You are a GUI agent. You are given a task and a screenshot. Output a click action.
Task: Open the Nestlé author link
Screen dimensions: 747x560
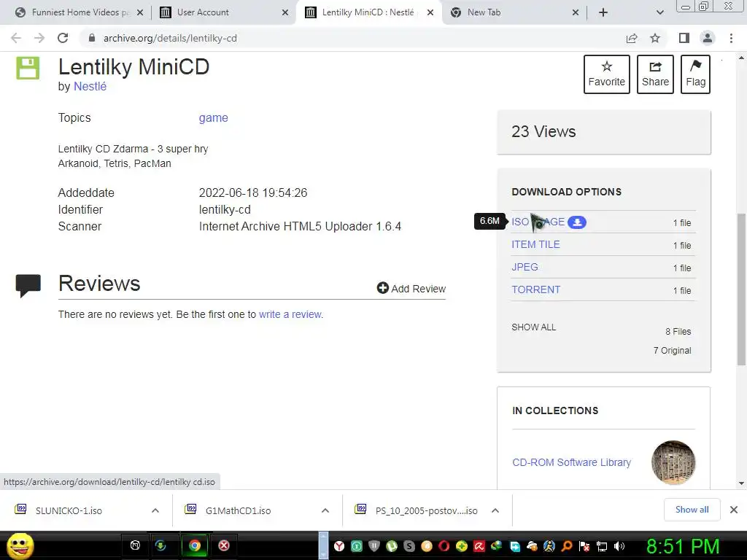(x=90, y=86)
